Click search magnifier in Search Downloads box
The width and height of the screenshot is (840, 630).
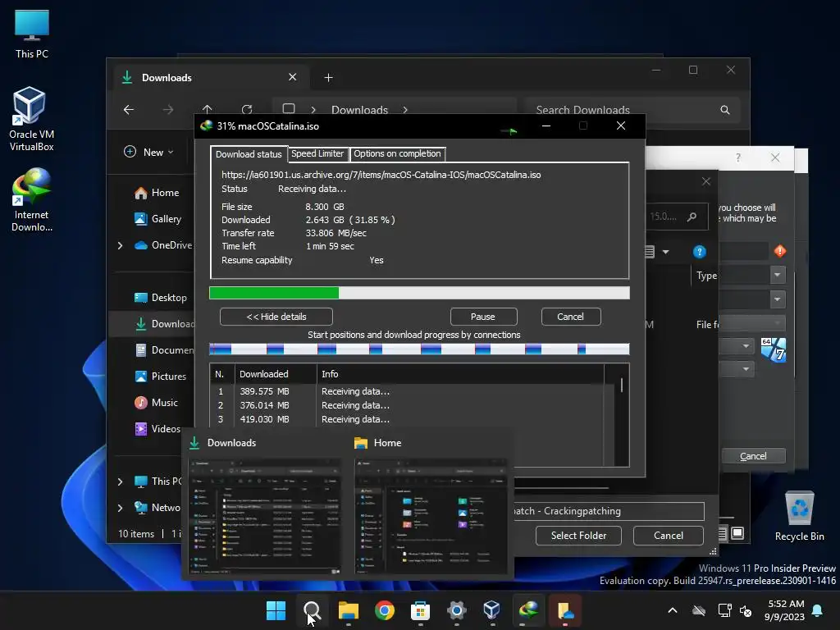click(x=725, y=110)
